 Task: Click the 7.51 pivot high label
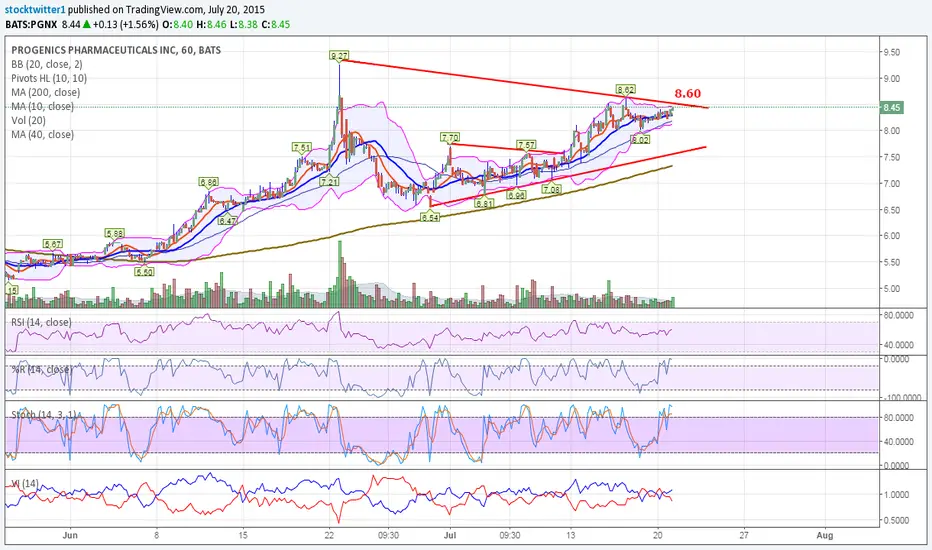tap(301, 147)
